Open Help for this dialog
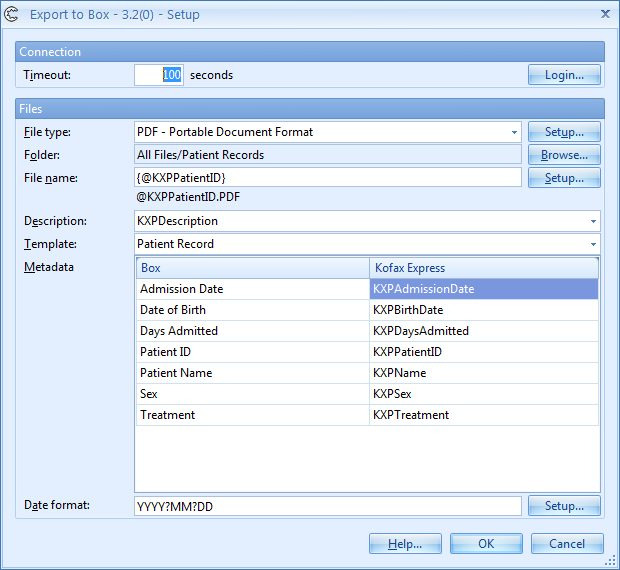 [405, 544]
